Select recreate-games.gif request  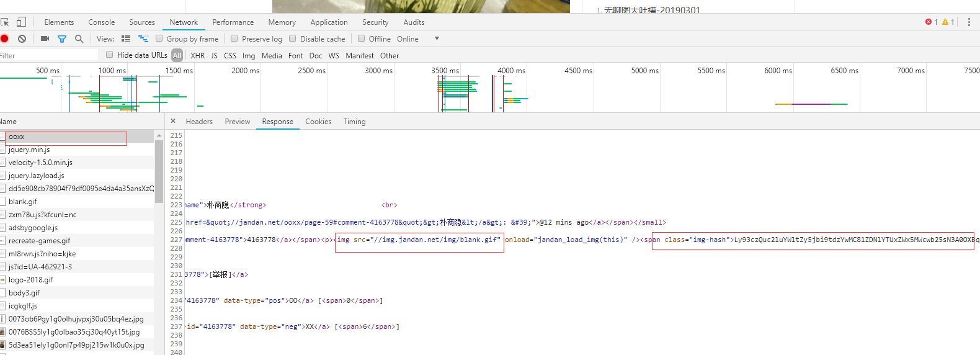(x=77, y=241)
